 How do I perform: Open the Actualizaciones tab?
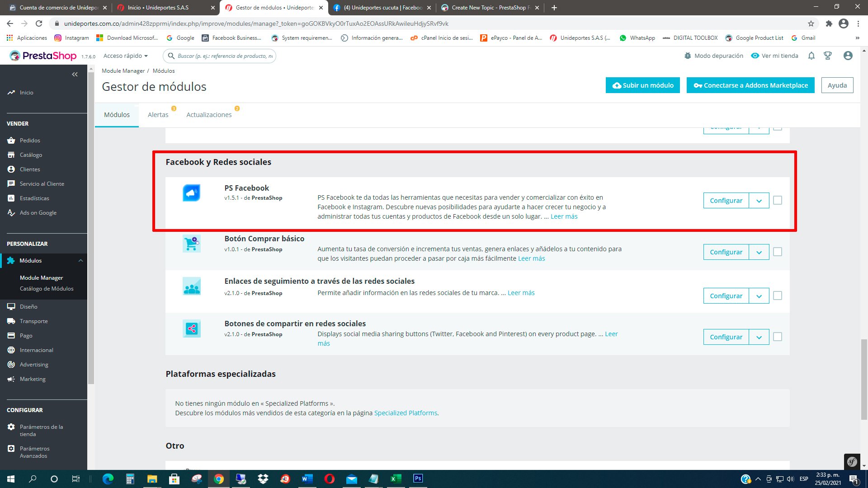point(209,115)
